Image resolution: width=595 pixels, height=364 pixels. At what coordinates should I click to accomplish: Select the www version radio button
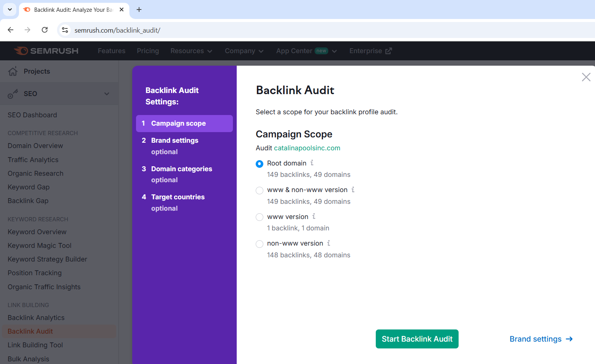(x=260, y=217)
